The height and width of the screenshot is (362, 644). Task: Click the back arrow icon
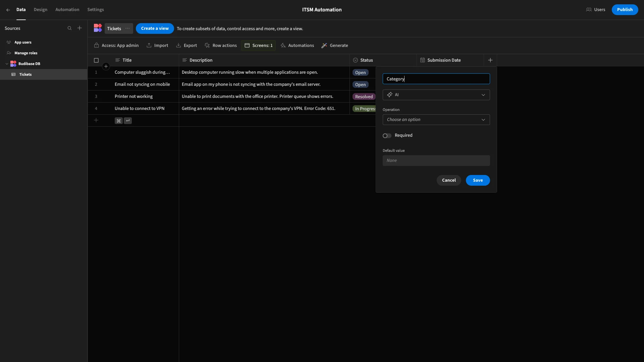coord(8,10)
